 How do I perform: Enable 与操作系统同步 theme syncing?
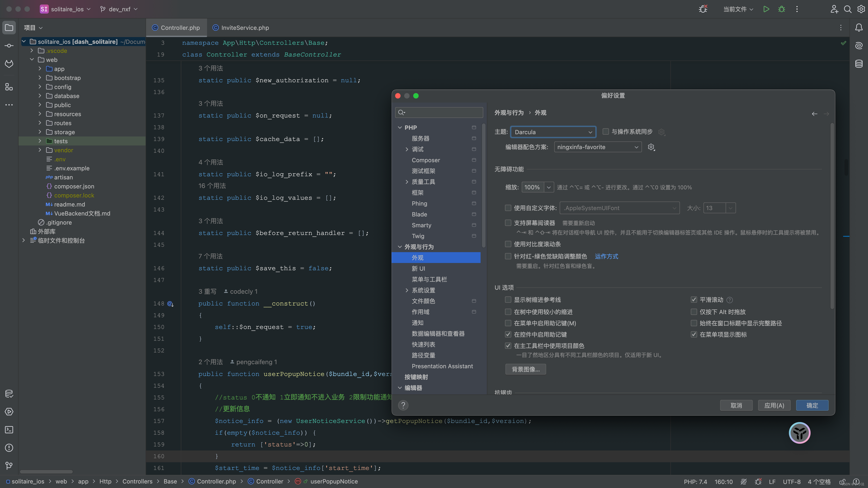click(606, 132)
